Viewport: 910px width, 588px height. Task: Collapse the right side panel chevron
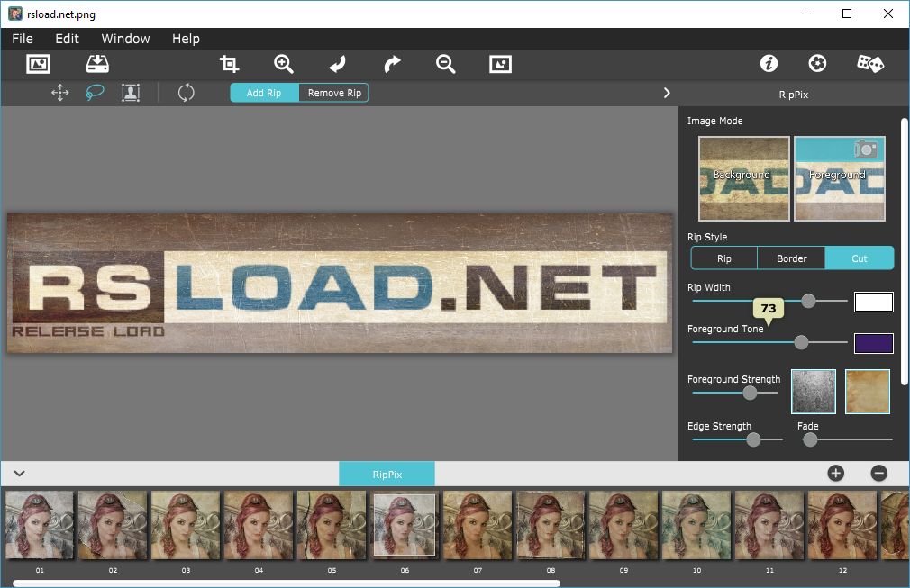click(x=667, y=93)
